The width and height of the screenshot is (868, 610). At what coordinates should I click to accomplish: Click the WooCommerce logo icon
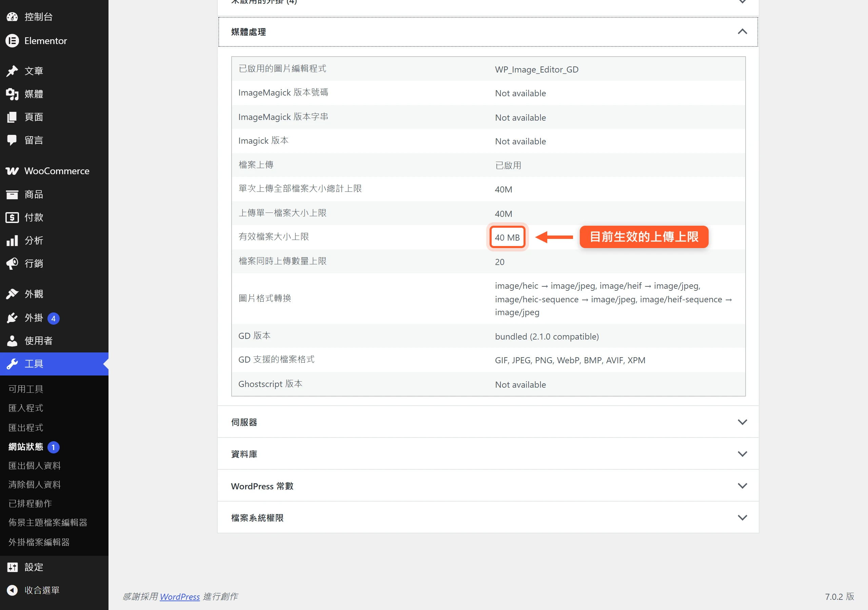pyautogui.click(x=12, y=171)
